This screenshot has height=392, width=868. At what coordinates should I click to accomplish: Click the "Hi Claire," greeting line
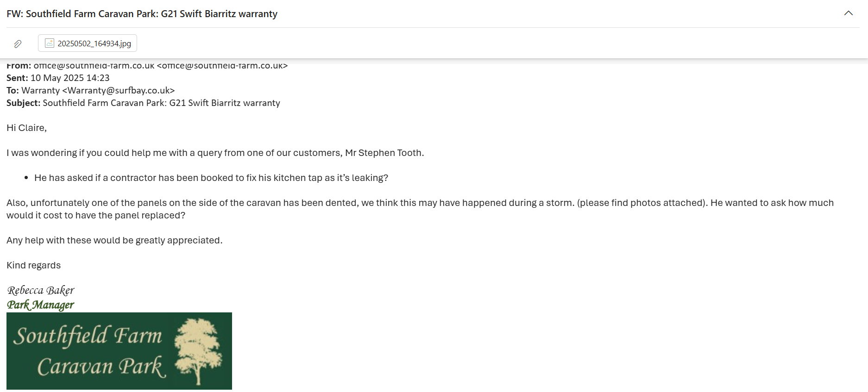pyautogui.click(x=27, y=128)
